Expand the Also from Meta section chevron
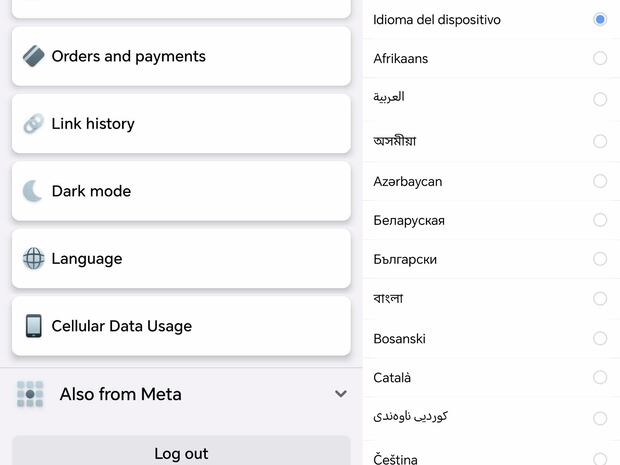 [x=340, y=394]
